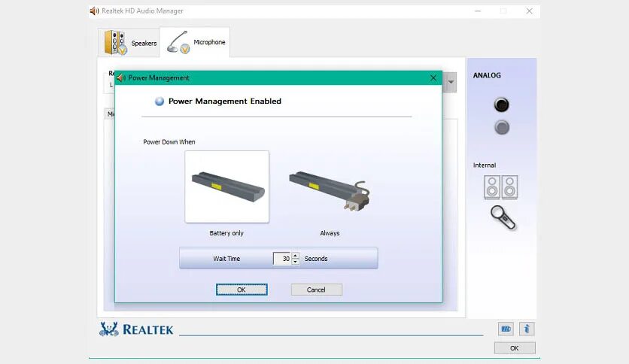The image size is (629, 364).
Task: Click the Realtek HD Audio Manager title icon
Action: (94, 11)
